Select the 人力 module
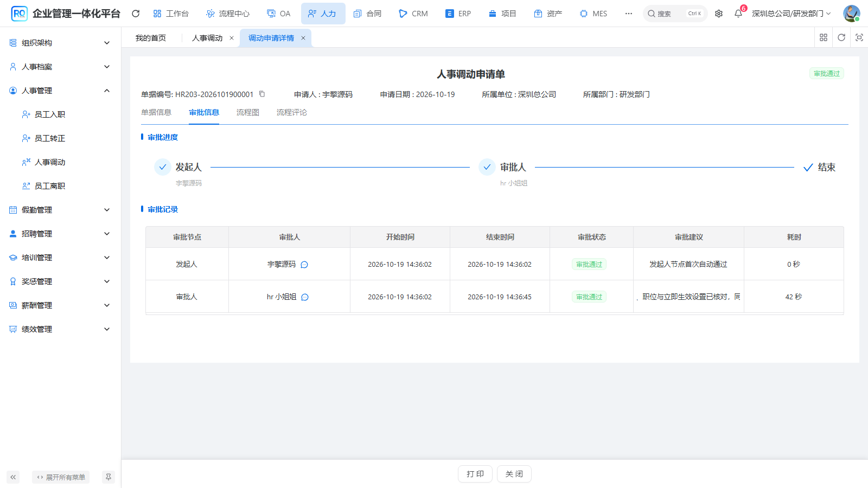Screen dimensions: 868x488 (322, 14)
